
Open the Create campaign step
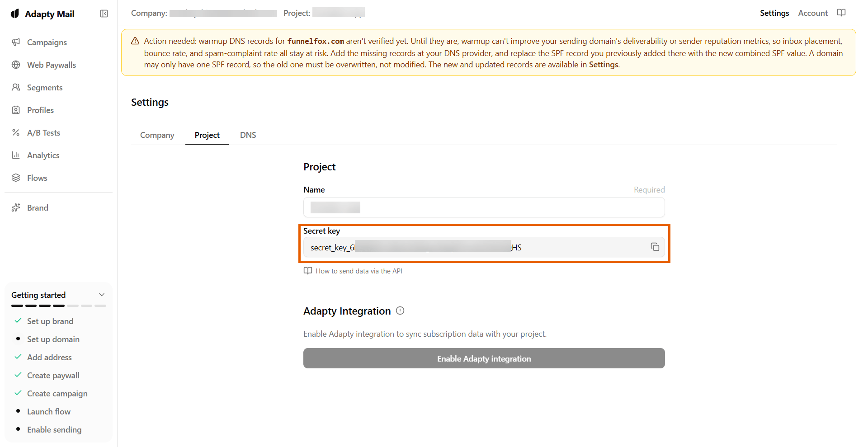pyautogui.click(x=57, y=393)
